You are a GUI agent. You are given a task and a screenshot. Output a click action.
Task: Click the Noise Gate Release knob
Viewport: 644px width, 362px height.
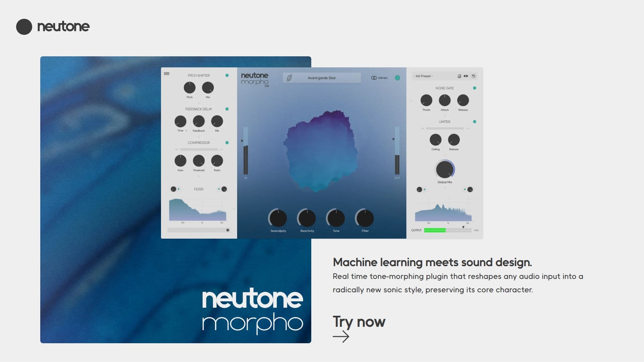tap(463, 100)
